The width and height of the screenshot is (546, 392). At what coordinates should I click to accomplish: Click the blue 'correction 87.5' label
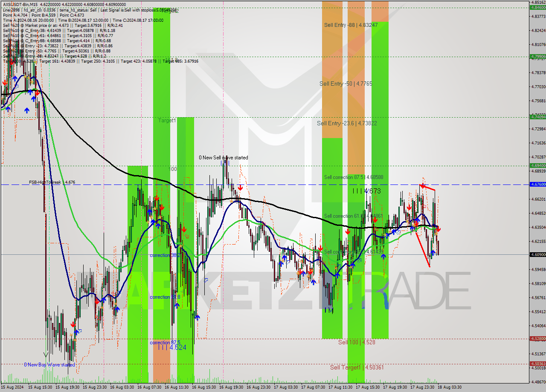point(165,343)
